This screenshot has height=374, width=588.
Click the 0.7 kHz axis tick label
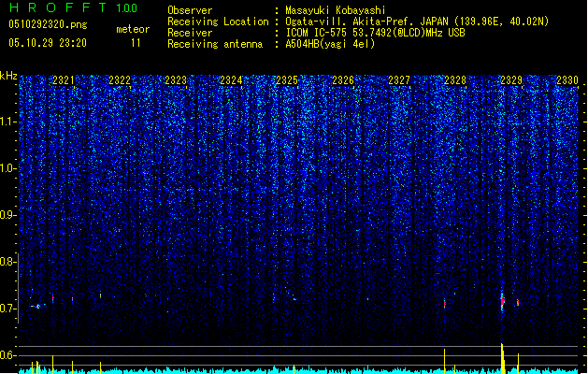click(x=8, y=309)
